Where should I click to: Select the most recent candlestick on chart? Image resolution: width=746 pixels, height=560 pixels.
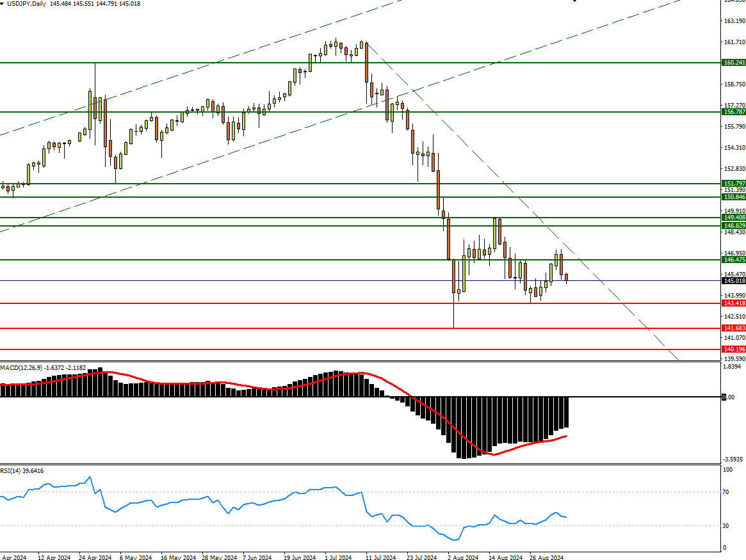click(x=566, y=278)
